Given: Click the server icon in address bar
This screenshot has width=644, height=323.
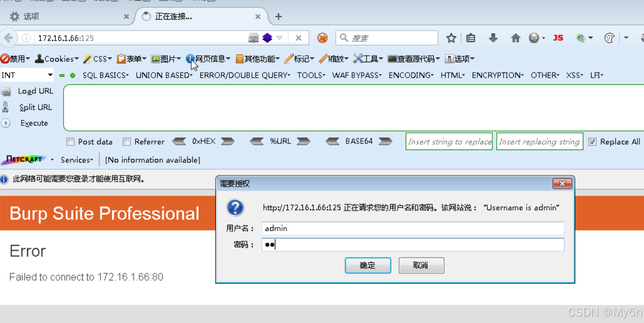Looking at the screenshot, I should (254, 38).
